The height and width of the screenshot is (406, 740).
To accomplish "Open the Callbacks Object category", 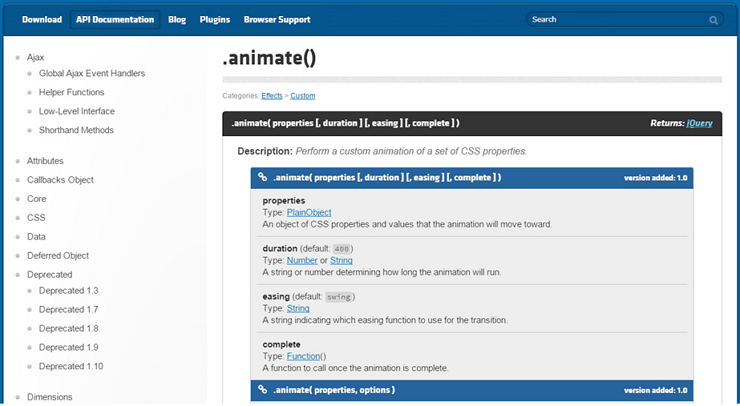I will click(x=60, y=180).
